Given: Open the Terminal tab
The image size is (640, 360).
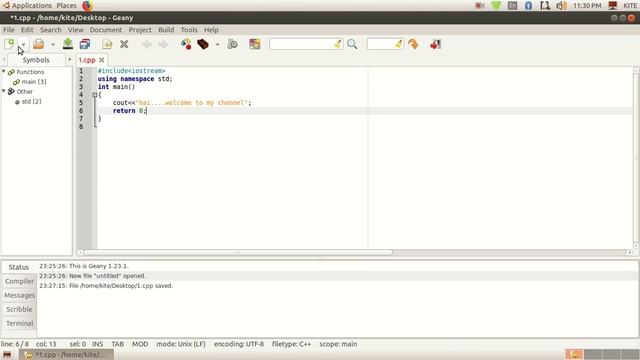Looking at the screenshot, I should click(x=19, y=323).
